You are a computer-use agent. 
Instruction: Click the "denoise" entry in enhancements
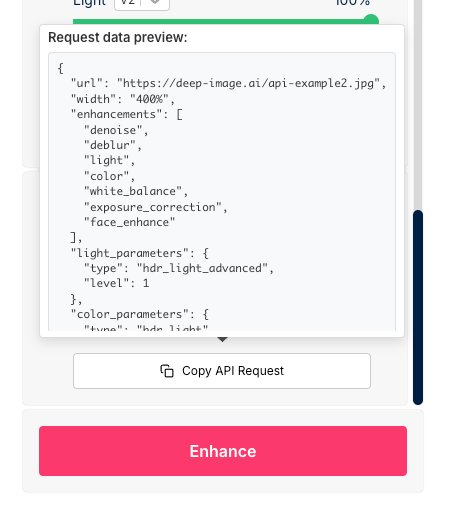tap(116, 130)
